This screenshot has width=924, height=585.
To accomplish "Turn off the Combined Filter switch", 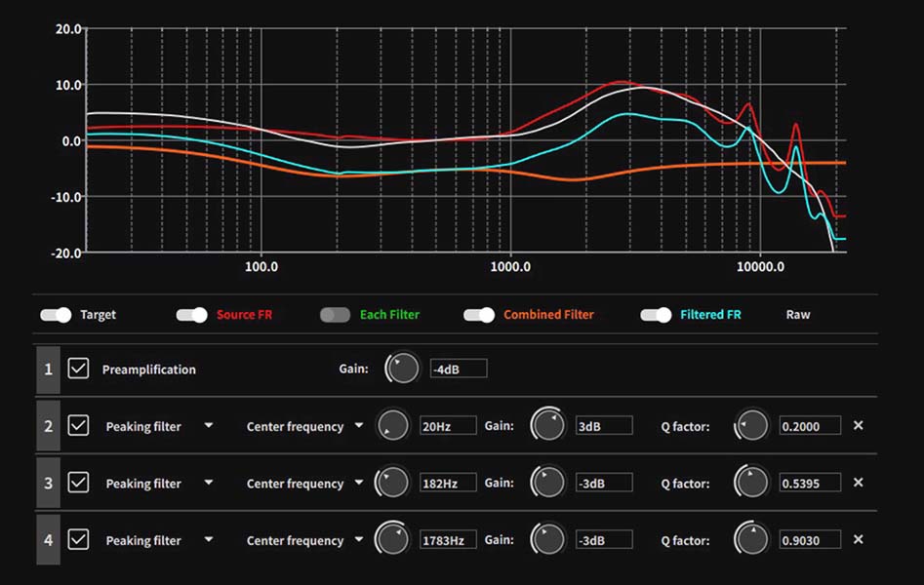I will tap(478, 315).
